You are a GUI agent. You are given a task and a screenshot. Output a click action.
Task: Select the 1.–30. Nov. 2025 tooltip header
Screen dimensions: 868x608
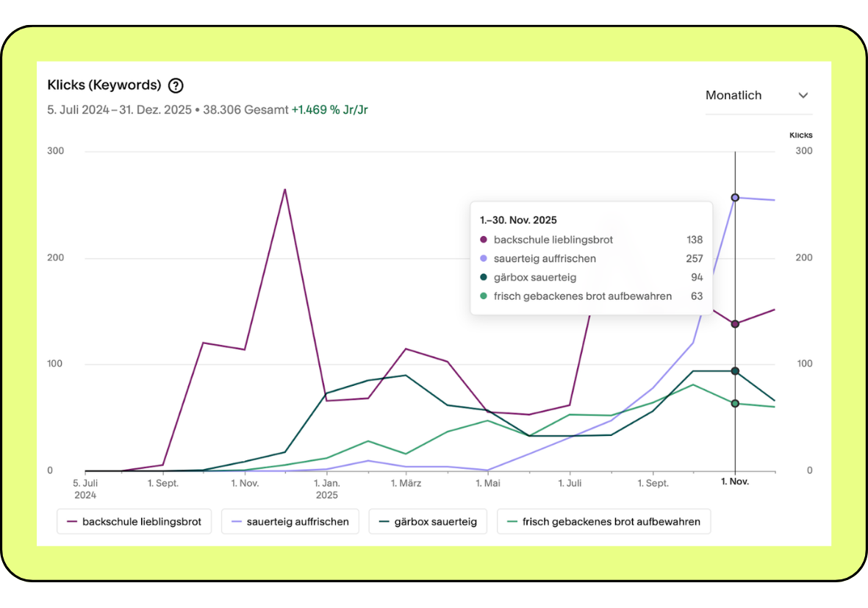[518, 219]
